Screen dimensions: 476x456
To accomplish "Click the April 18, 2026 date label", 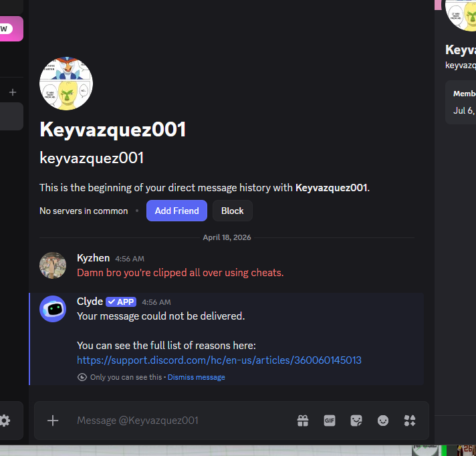I will point(227,237).
